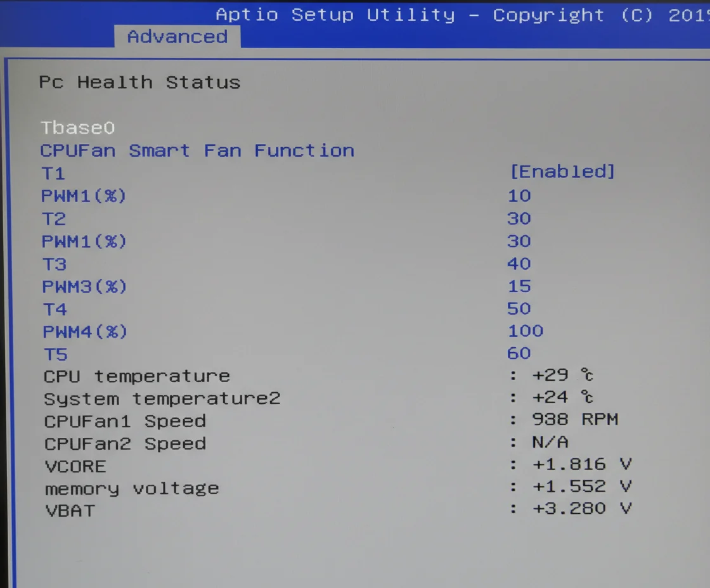Click the CPU temperature +29 reading
Screen dimensions: 710x588
coord(562,375)
